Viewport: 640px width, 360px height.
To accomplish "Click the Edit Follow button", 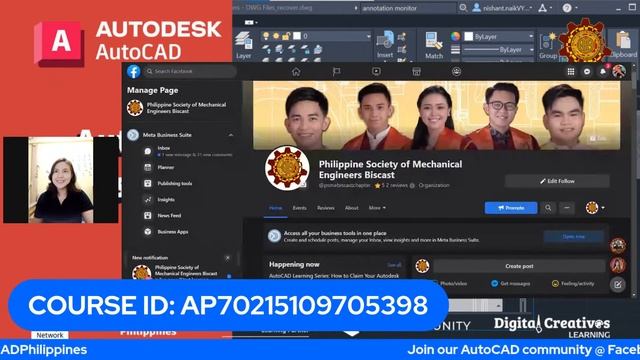I will click(x=557, y=181).
